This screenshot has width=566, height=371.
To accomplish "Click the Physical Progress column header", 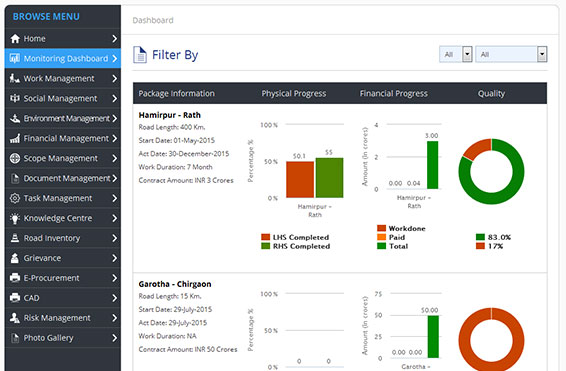I will coord(294,93).
